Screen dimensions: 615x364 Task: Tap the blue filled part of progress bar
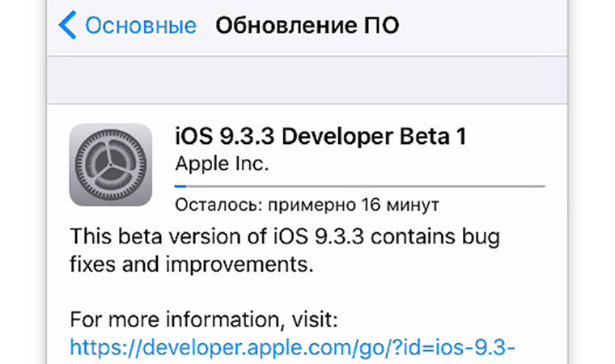(180, 185)
